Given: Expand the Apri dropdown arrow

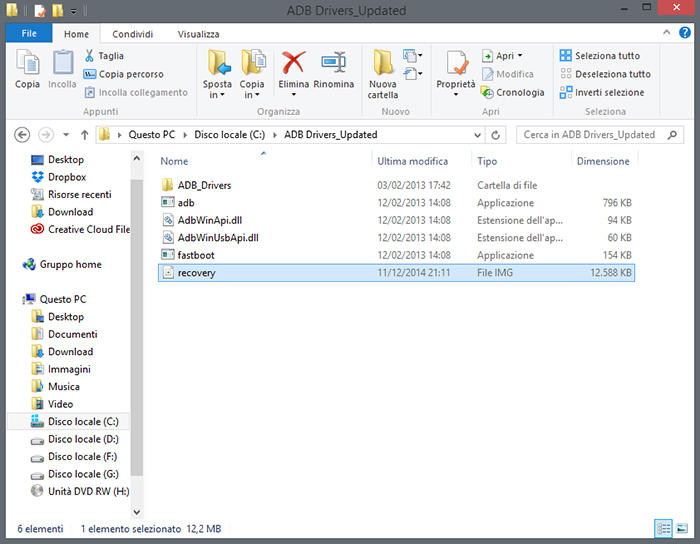Looking at the screenshot, I should [x=520, y=56].
